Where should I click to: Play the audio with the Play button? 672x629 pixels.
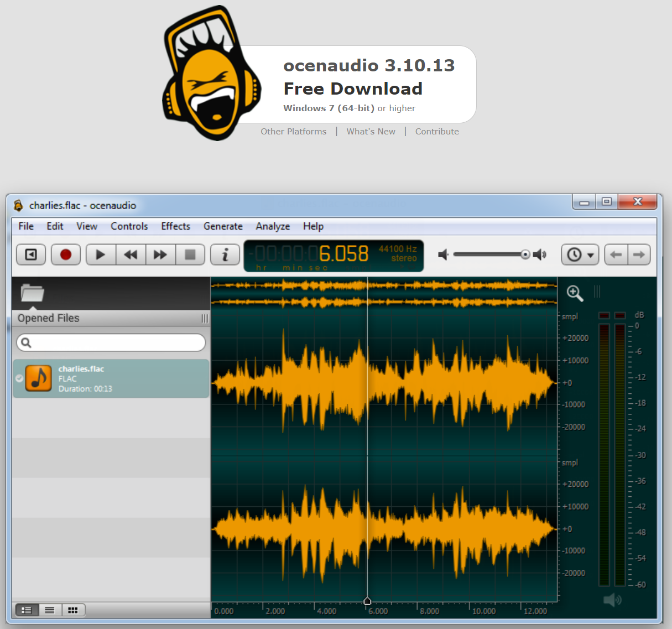pyautogui.click(x=101, y=254)
